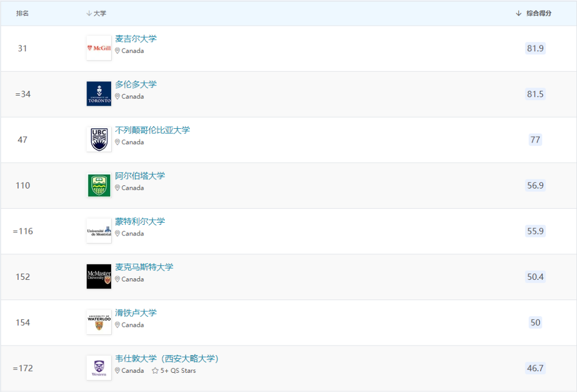Click Canada text under 韦仕敦大学
Image resolution: width=577 pixels, height=392 pixels.
click(x=133, y=371)
